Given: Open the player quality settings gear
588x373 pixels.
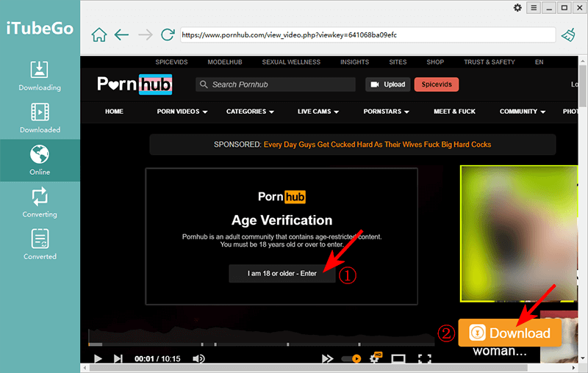Looking at the screenshot, I should 375,358.
